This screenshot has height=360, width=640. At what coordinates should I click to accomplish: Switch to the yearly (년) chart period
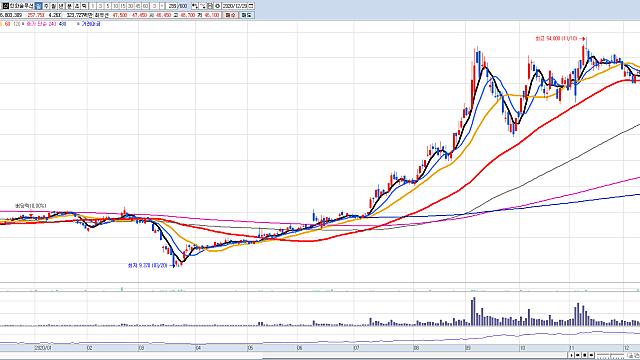tap(61, 6)
